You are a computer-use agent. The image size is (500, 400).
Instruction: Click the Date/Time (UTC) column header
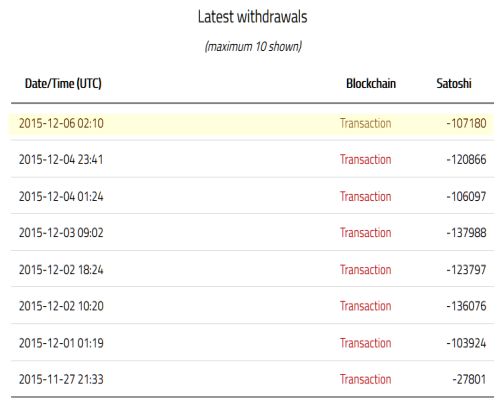pyautogui.click(x=63, y=83)
